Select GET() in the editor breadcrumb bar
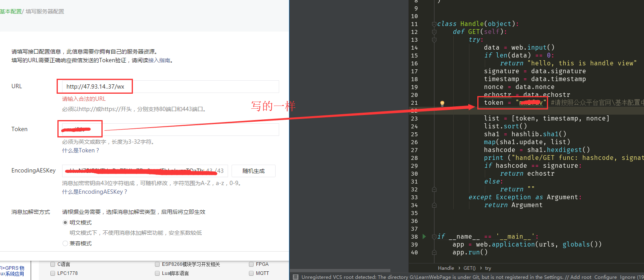This screenshot has width=644, height=280. [469, 268]
